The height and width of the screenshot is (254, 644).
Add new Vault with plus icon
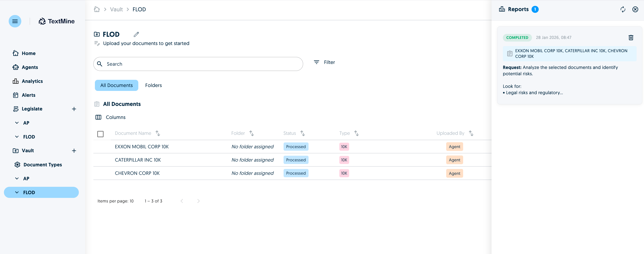click(74, 151)
